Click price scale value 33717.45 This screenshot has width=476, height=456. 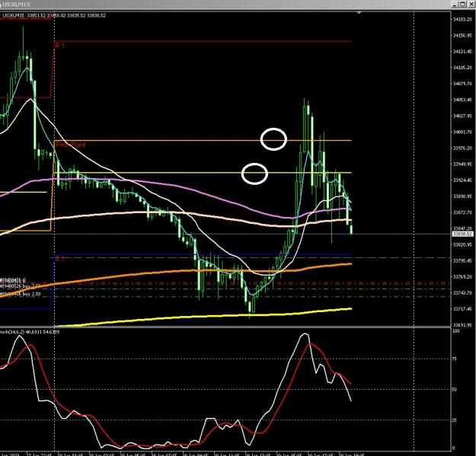[x=462, y=309]
